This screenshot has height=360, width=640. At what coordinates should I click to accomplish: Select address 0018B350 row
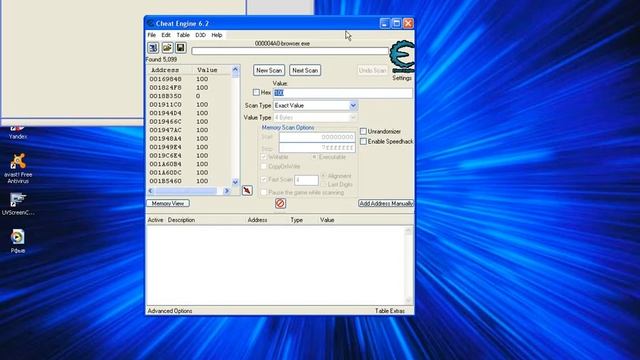189,96
